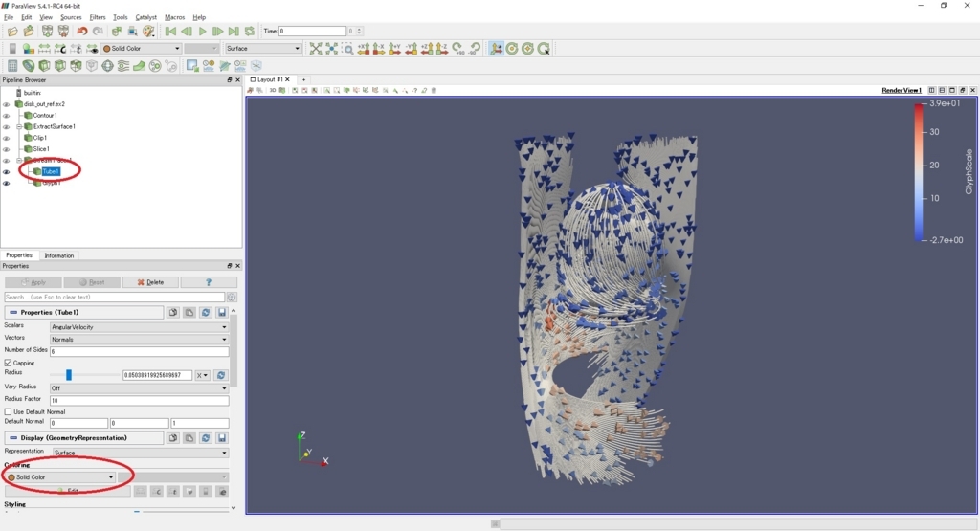Open the File menu

(9, 17)
